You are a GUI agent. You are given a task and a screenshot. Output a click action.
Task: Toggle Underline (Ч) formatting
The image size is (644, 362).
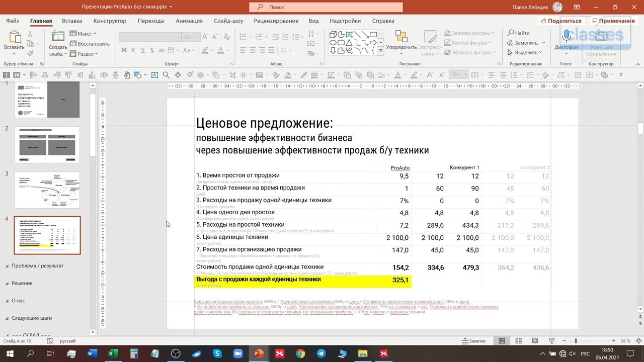click(x=144, y=50)
